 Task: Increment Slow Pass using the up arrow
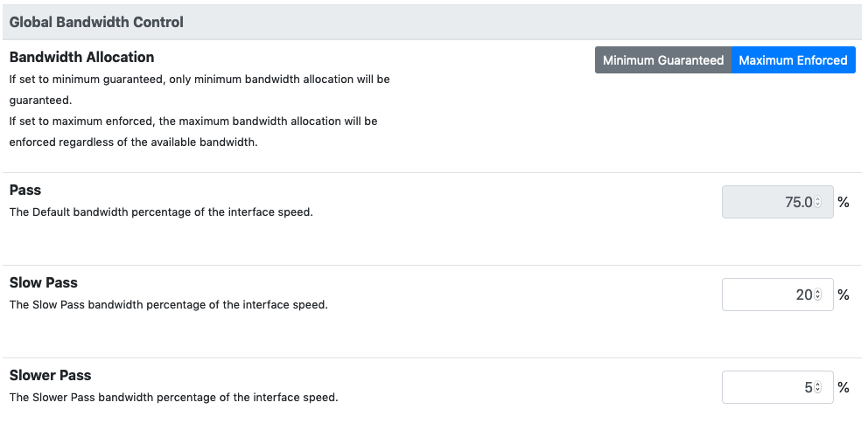pyautogui.click(x=818, y=292)
